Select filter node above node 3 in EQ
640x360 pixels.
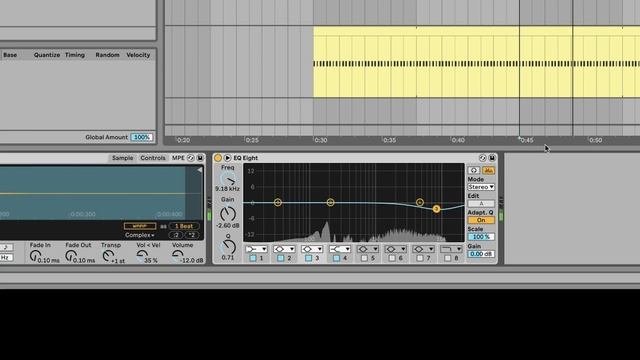[420, 202]
